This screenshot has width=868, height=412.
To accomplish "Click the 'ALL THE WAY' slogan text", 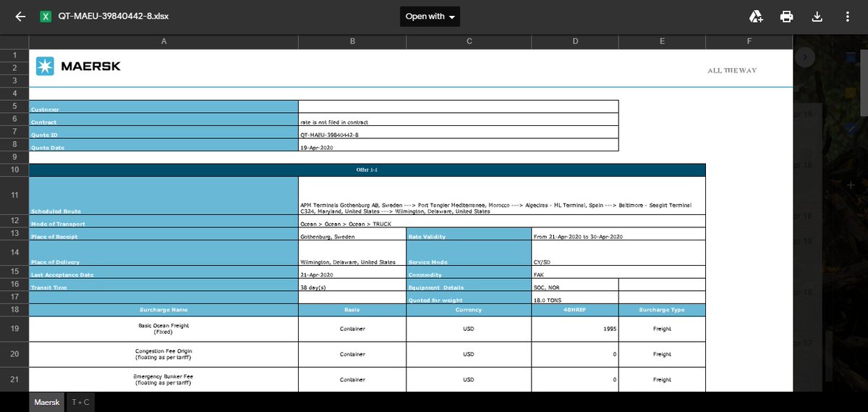I will [x=732, y=70].
